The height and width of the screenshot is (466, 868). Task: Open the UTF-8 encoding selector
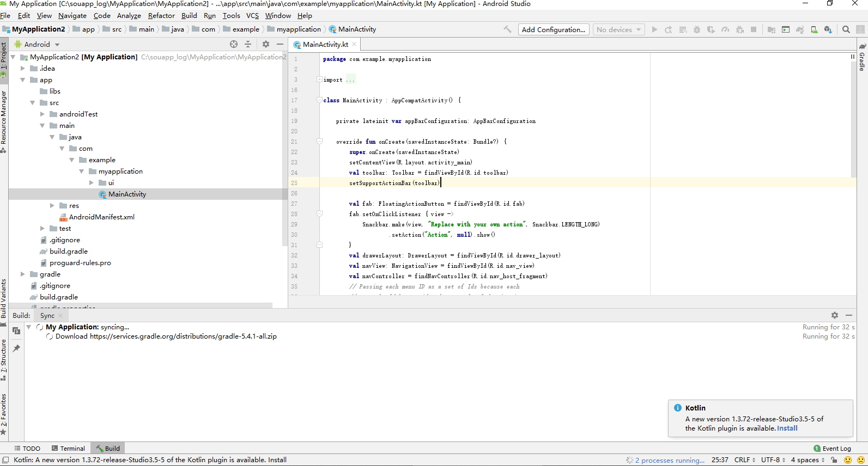pos(773,460)
